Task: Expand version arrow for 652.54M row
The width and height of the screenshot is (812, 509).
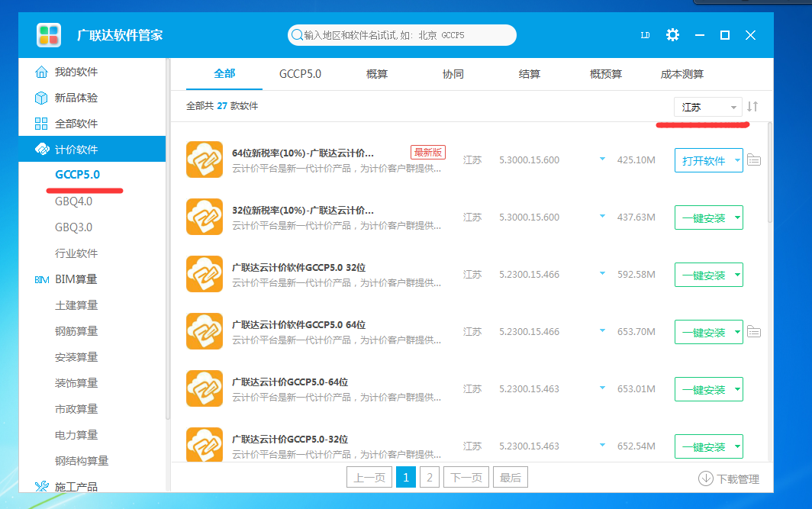Action: (602, 445)
